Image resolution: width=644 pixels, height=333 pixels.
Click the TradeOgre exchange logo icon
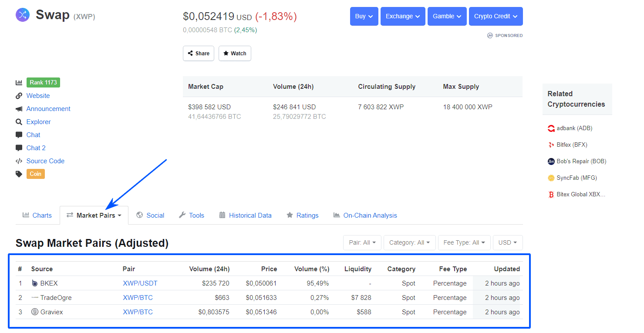pyautogui.click(x=35, y=298)
